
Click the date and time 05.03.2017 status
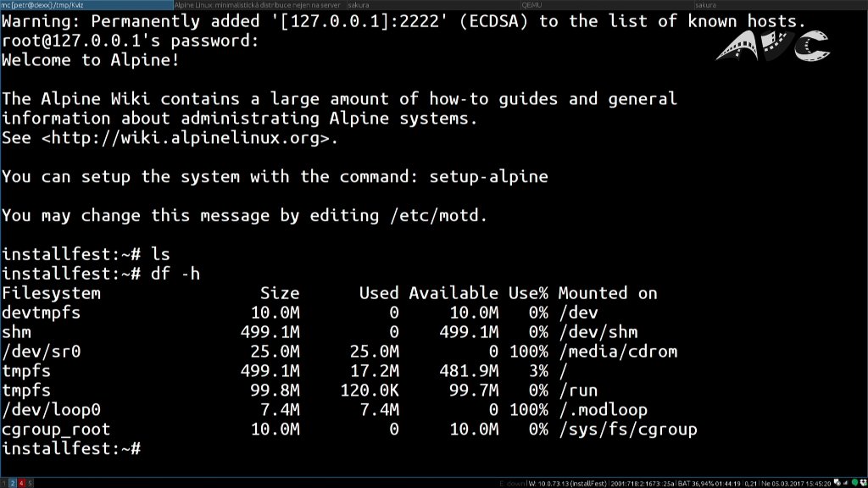click(797, 483)
